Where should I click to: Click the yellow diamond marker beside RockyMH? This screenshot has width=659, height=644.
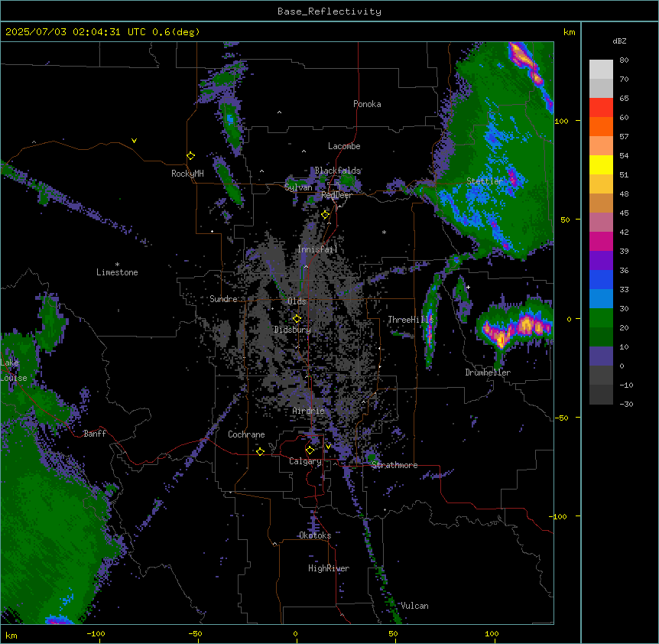click(191, 156)
